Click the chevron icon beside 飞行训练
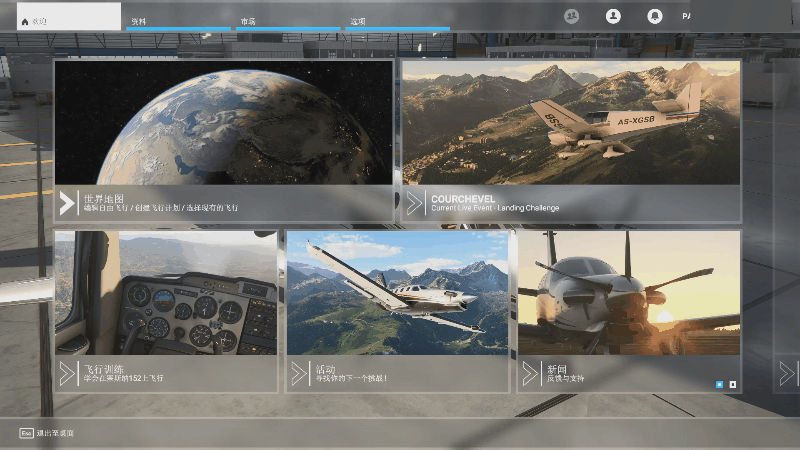The height and width of the screenshot is (450, 800). pyautogui.click(x=67, y=373)
